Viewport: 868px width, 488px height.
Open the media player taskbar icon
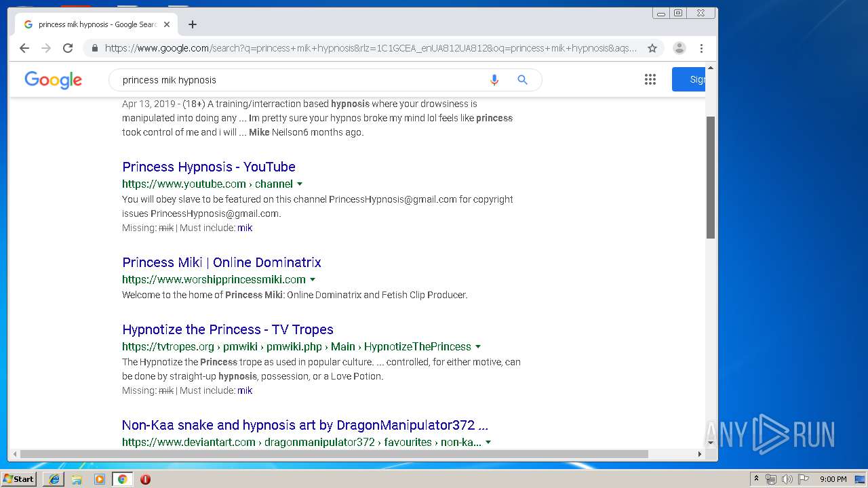[x=100, y=479]
